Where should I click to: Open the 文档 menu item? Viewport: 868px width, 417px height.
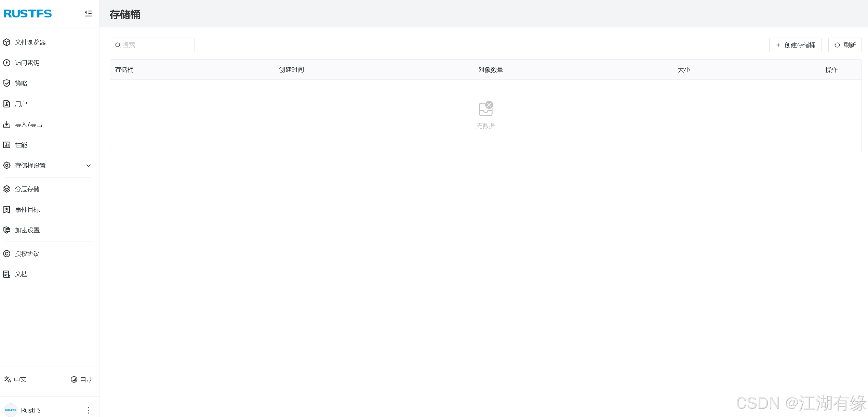21,274
